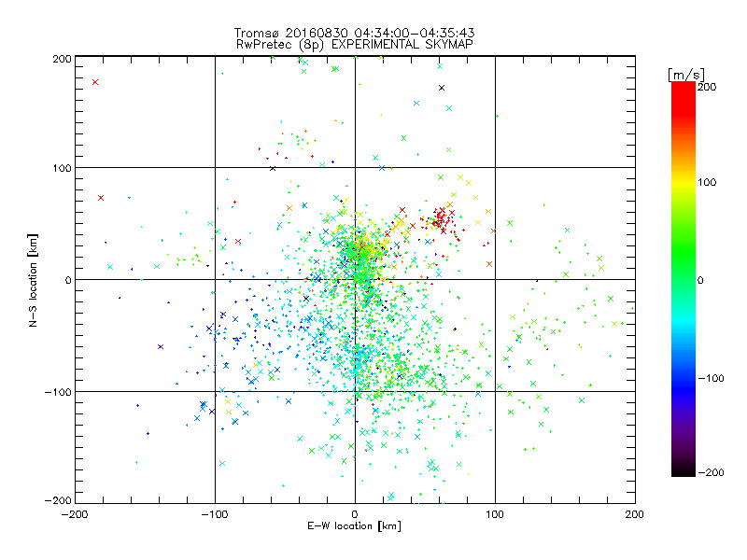The image size is (747, 560).
Task: Click the x-axis tick label '200'
Action: 635,514
